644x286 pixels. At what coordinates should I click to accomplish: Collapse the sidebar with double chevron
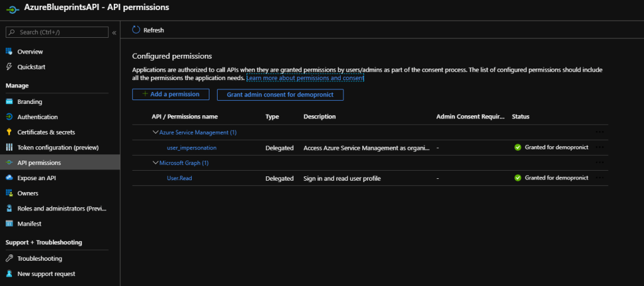[x=114, y=32]
